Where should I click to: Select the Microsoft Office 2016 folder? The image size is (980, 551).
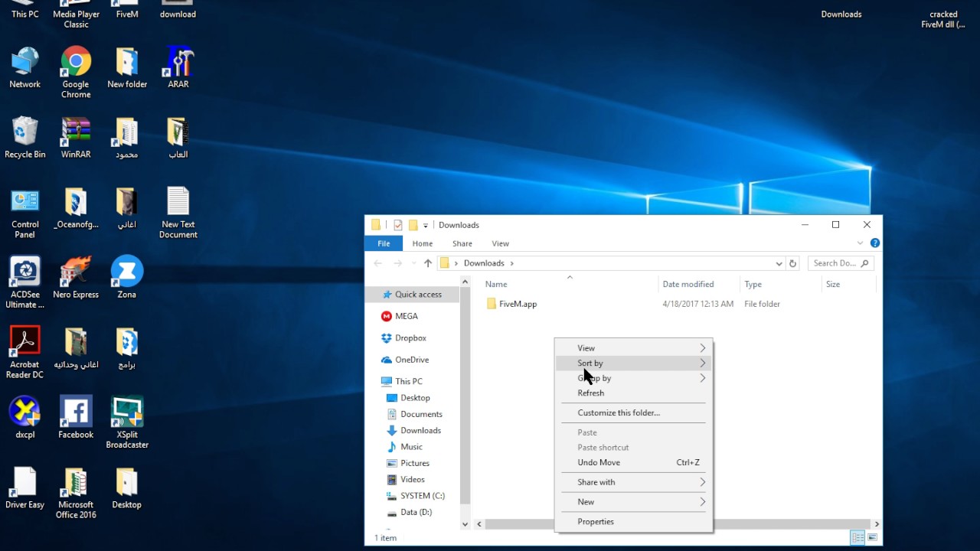pos(76,493)
